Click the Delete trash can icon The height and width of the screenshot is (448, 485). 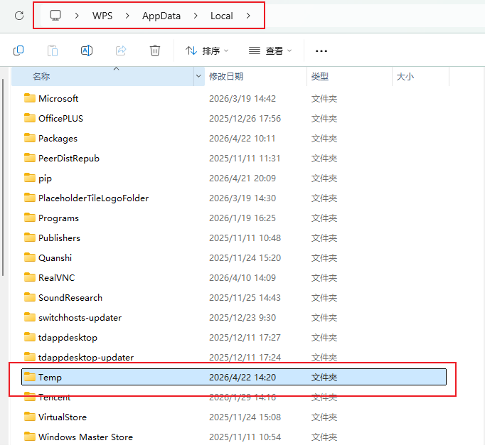coord(155,50)
